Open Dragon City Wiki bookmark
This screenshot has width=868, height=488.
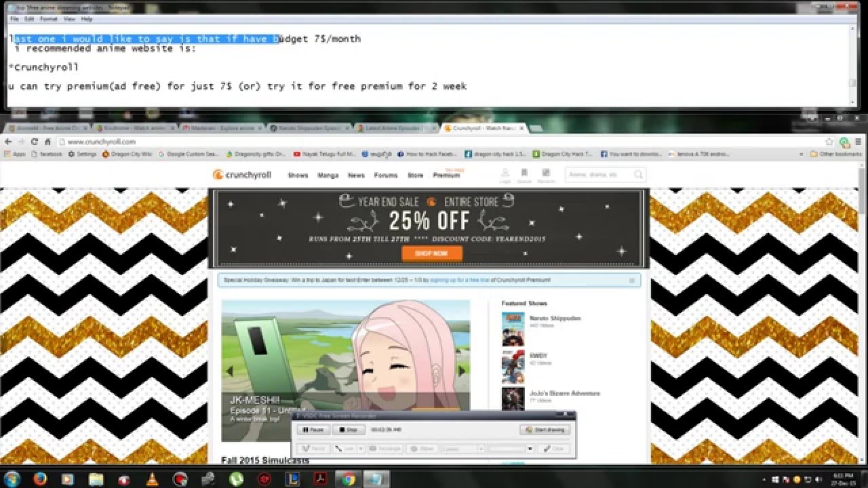(127, 154)
